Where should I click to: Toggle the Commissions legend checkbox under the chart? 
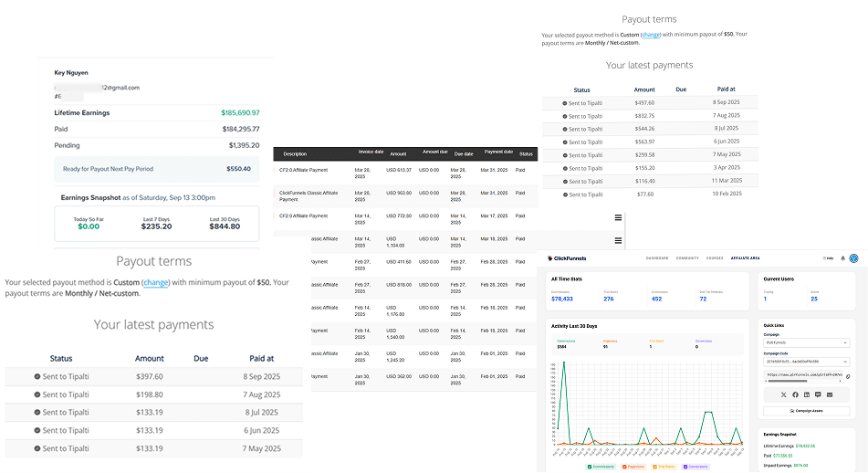(590, 467)
